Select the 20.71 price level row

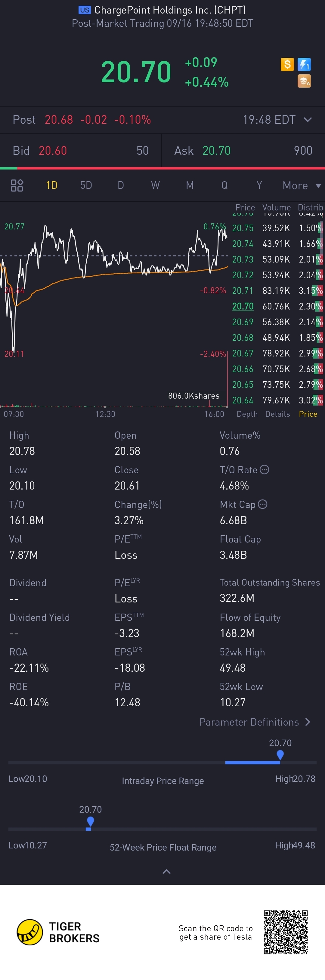[277, 291]
